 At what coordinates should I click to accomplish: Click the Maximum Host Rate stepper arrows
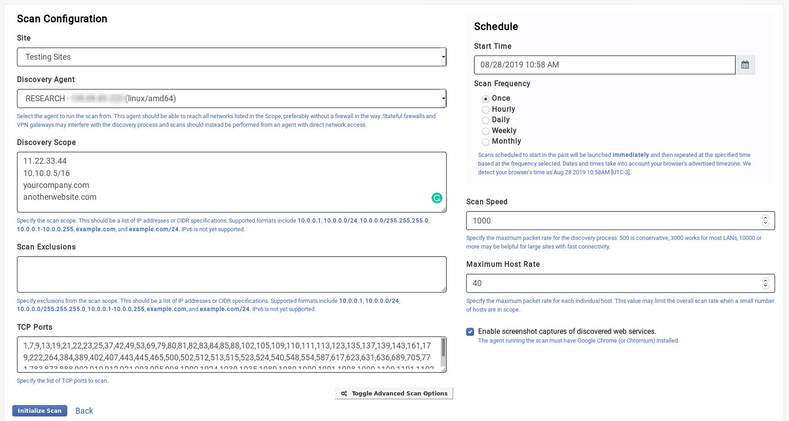tap(765, 283)
